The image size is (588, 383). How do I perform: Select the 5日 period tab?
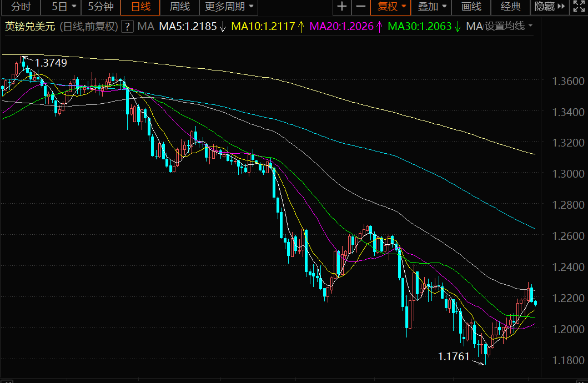pyautogui.click(x=59, y=7)
